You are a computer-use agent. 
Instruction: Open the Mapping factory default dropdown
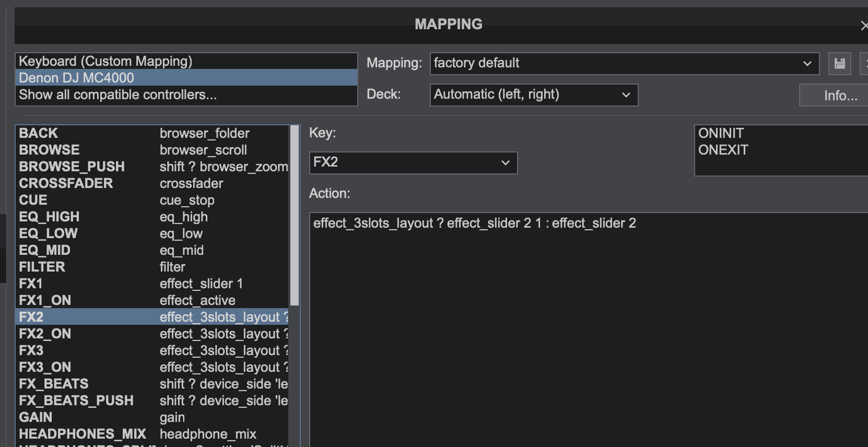[625, 64]
